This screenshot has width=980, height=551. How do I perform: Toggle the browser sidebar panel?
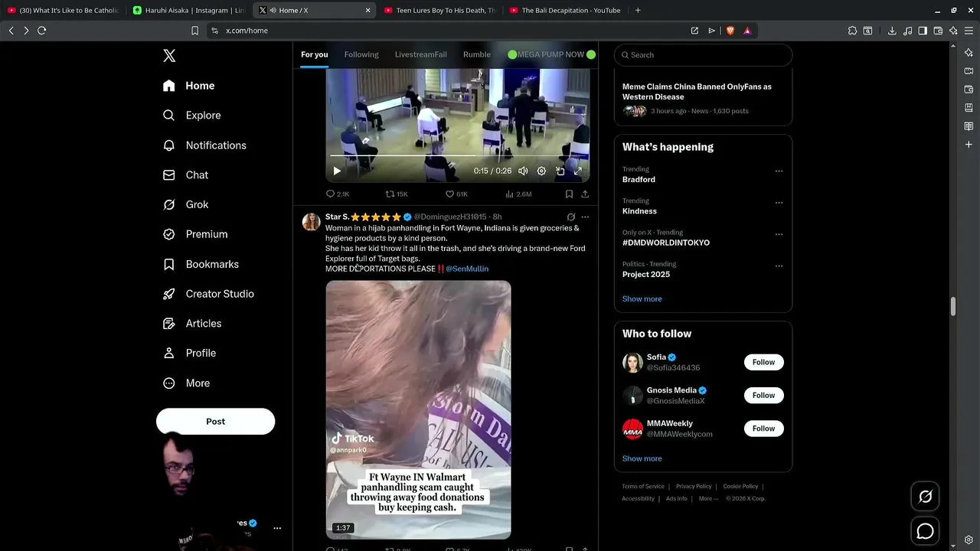(x=923, y=31)
